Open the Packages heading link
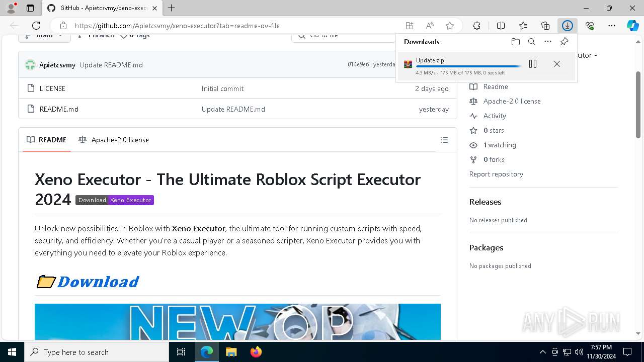The width and height of the screenshot is (644, 362). [487, 247]
